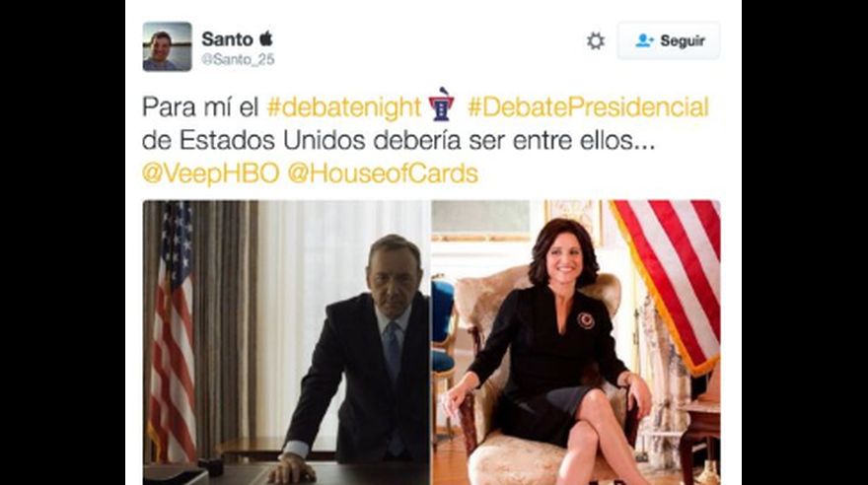Click the words 'Para mí el' in the tweet
This screenshot has width=868, height=485.
pyautogui.click(x=200, y=107)
